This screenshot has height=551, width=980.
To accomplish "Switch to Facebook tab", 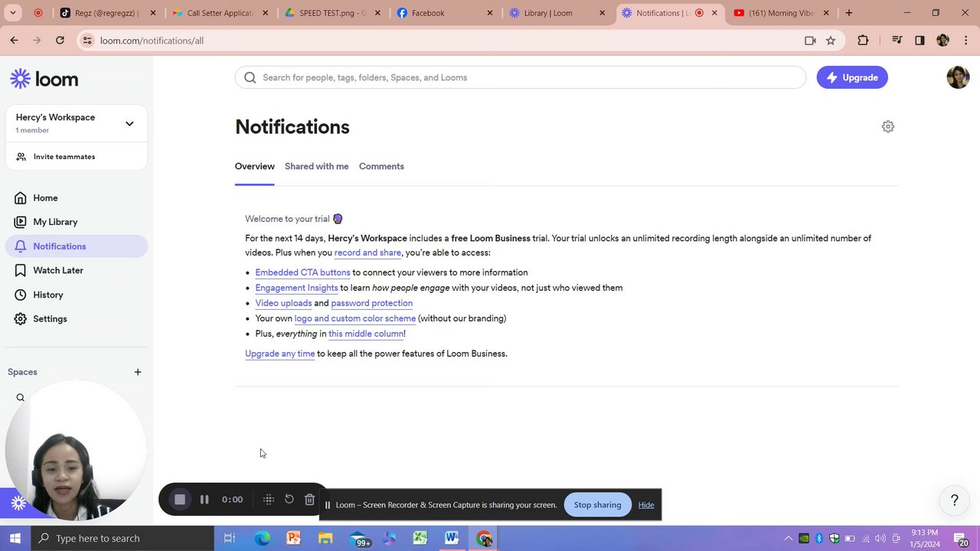I will [x=444, y=13].
